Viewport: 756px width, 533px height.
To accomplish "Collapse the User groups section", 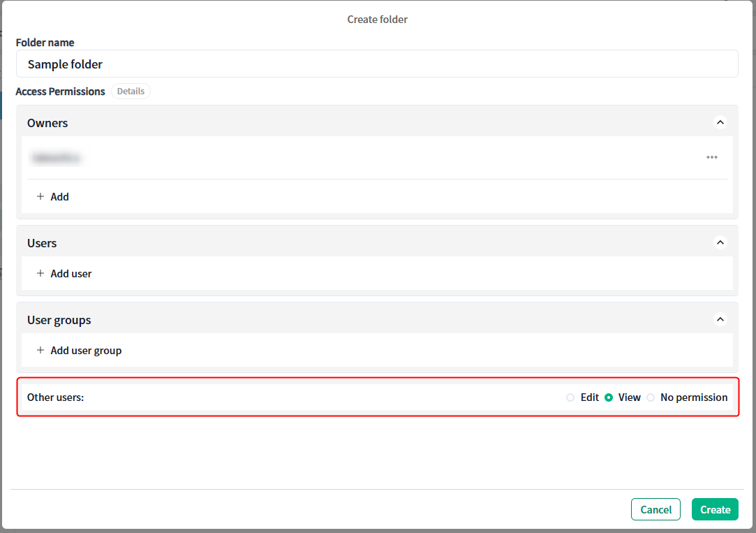I will pos(720,319).
